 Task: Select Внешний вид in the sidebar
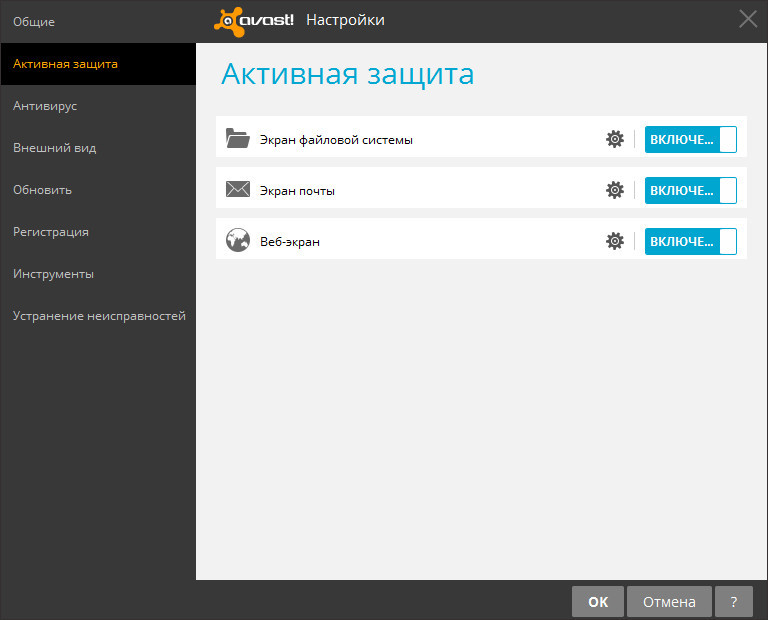[54, 147]
